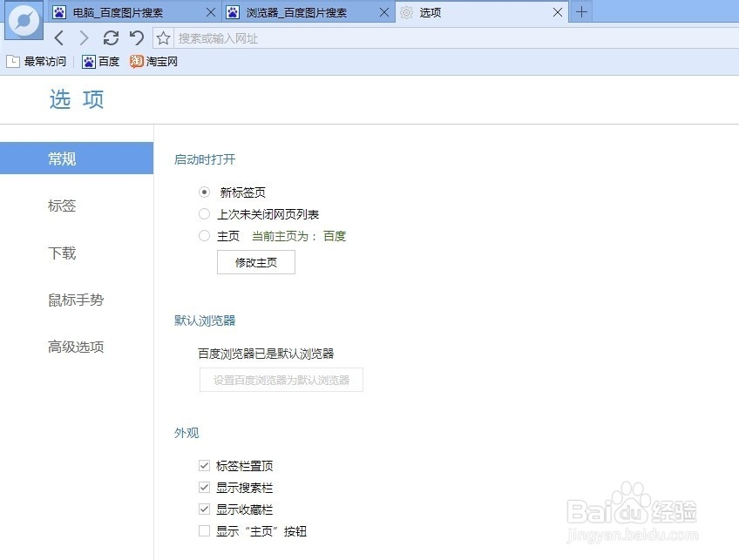The height and width of the screenshot is (560, 739).
Task: Click the 启动时打开 section heading
Action: click(x=205, y=159)
